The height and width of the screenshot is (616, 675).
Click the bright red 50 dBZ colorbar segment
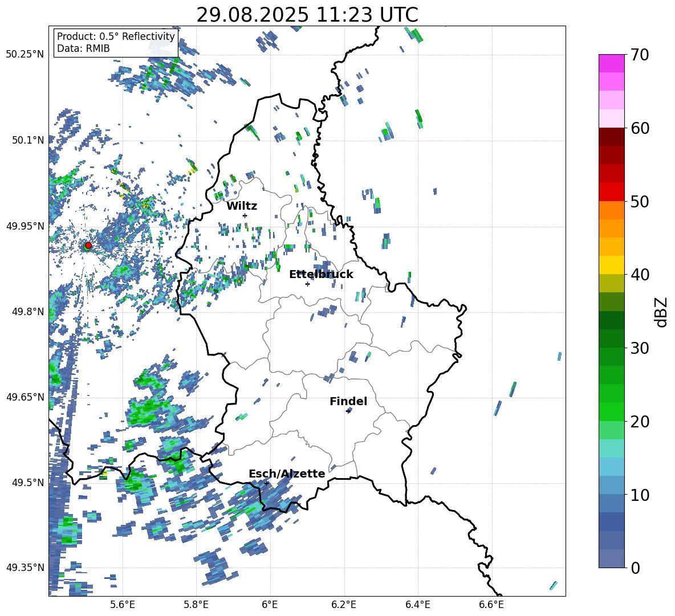point(611,192)
